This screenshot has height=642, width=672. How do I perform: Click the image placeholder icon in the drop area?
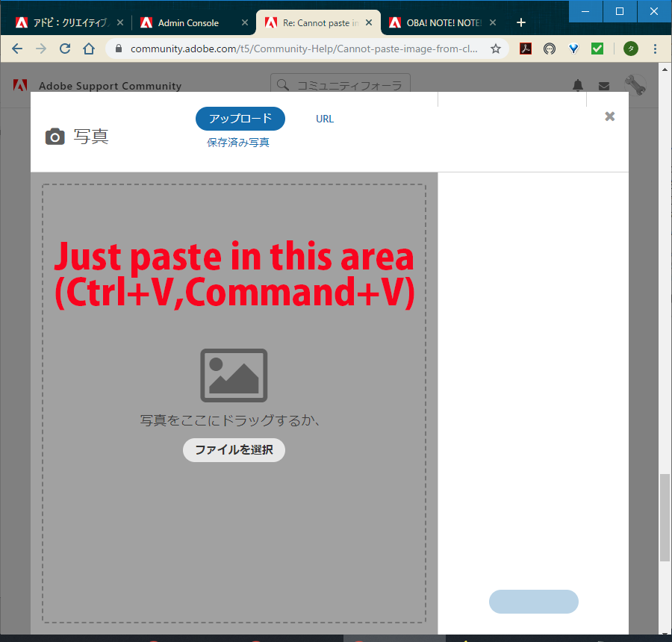pos(234,375)
